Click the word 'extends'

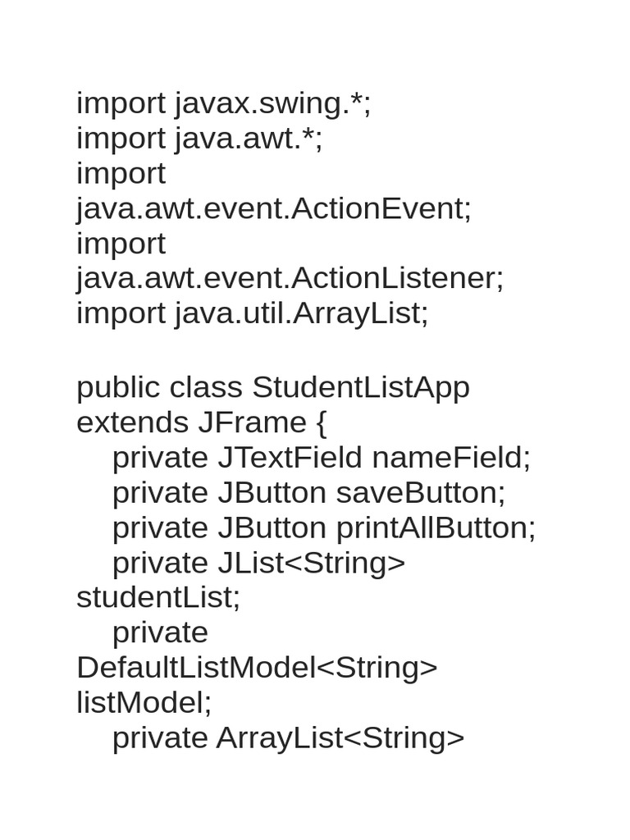(x=132, y=422)
